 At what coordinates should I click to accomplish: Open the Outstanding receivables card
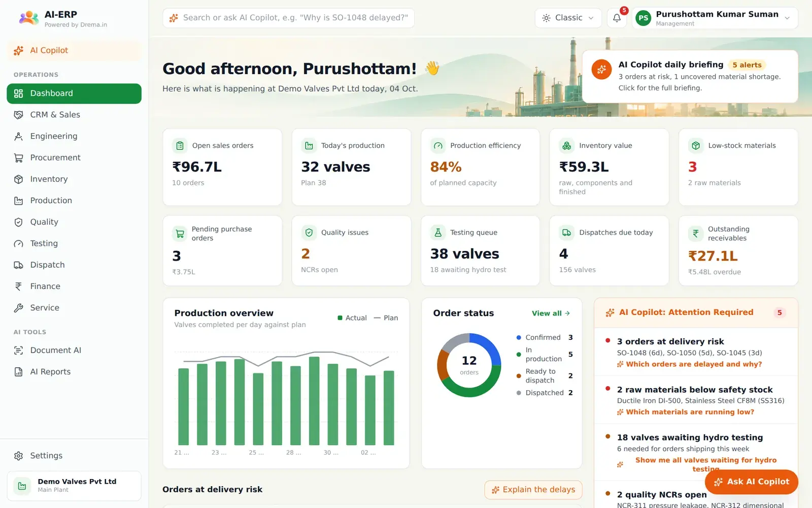(x=738, y=250)
